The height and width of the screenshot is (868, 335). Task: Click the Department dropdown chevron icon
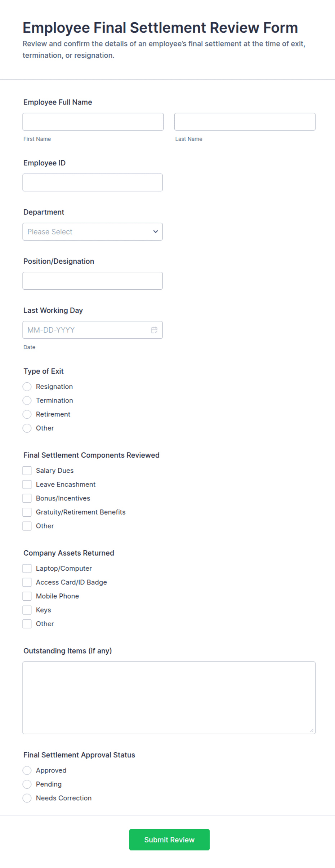tap(155, 232)
